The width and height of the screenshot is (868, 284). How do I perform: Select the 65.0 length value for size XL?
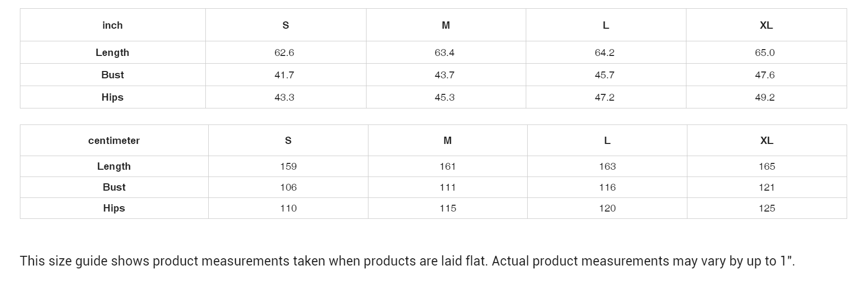tap(765, 53)
